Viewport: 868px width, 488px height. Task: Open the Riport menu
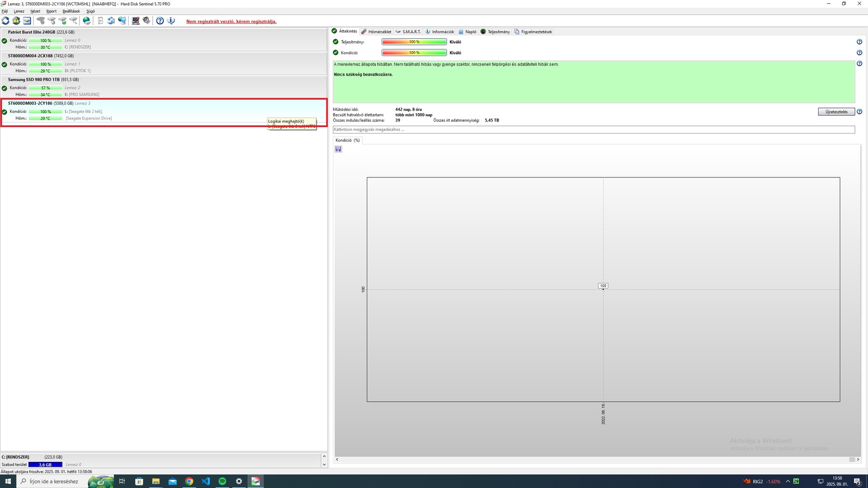51,11
